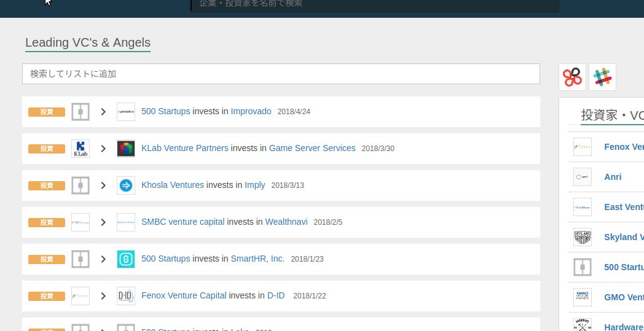This screenshot has width=644, height=331.
Task: Click the Wealthnavi logo thumbnail
Action: (126, 222)
